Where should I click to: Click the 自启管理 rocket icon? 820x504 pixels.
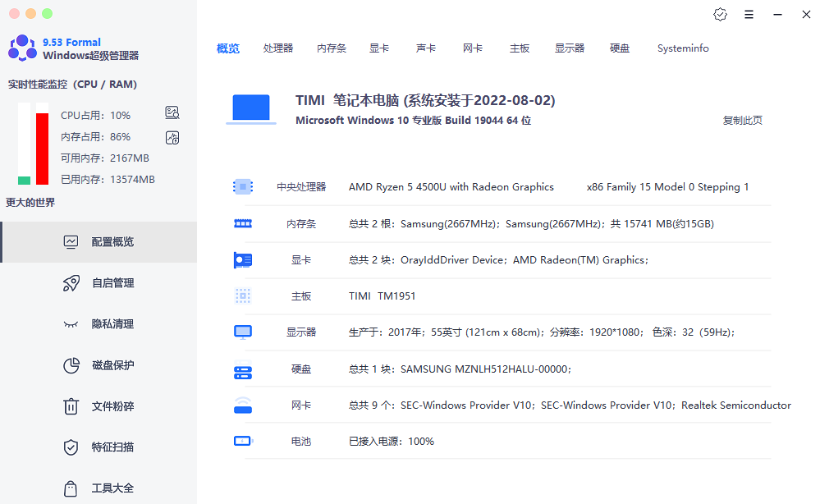point(71,283)
